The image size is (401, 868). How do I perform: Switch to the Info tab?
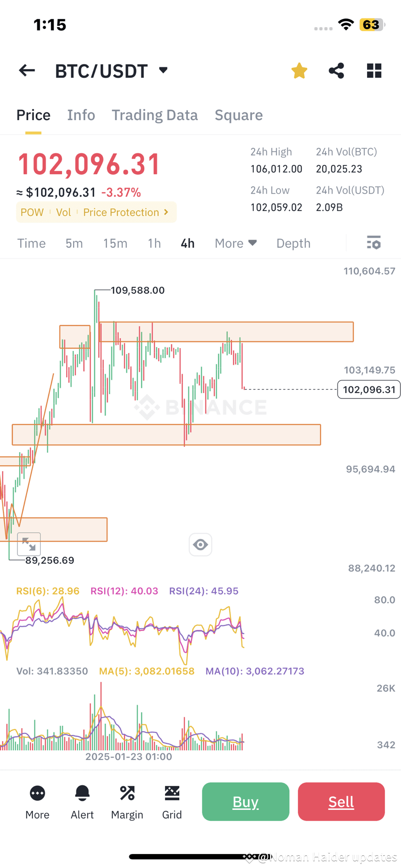81,115
